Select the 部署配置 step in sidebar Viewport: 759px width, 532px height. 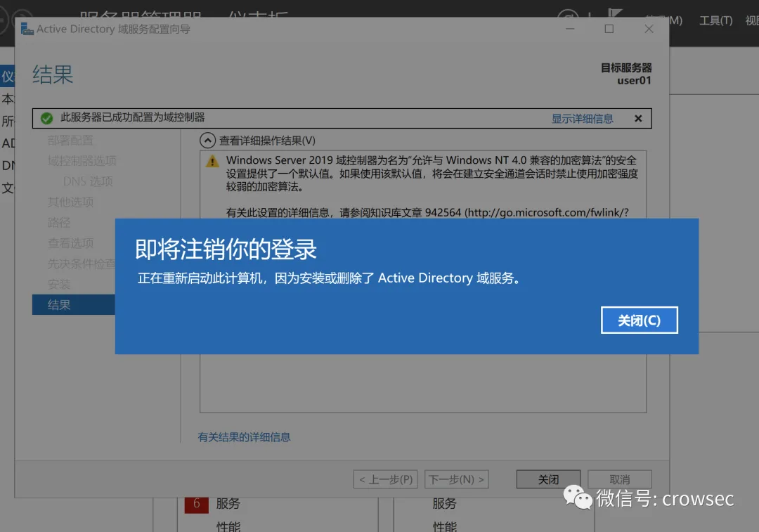coord(70,141)
